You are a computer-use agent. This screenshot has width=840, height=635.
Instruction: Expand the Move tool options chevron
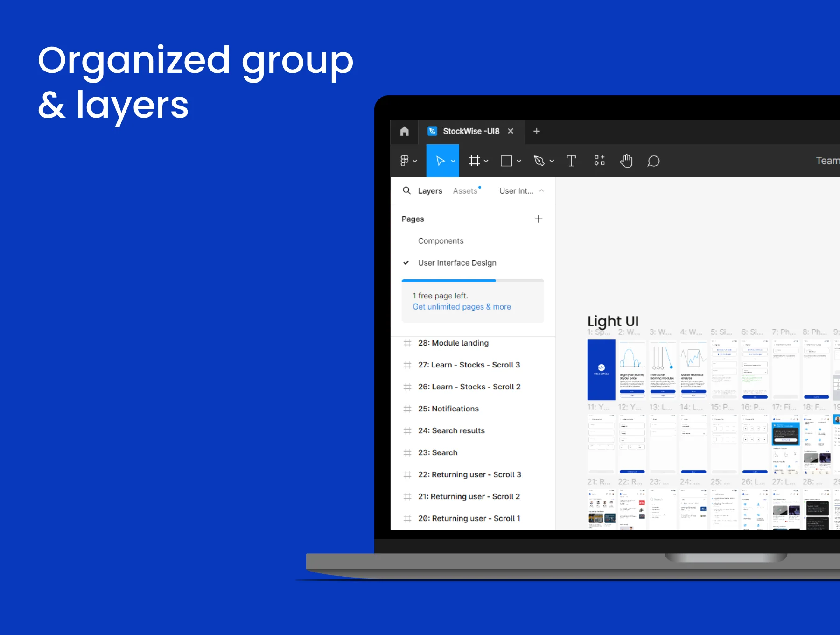453,161
